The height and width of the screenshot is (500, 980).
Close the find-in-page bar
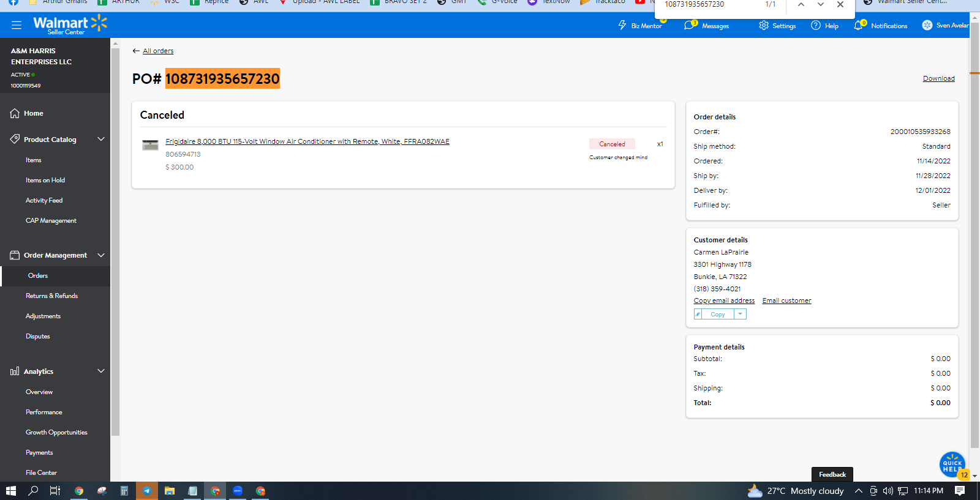[x=840, y=4]
